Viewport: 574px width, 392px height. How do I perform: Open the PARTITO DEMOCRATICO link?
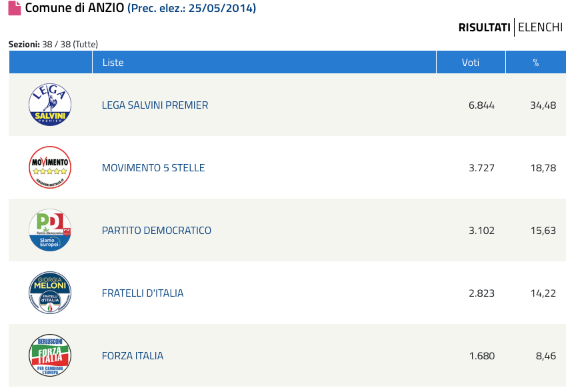coord(156,230)
